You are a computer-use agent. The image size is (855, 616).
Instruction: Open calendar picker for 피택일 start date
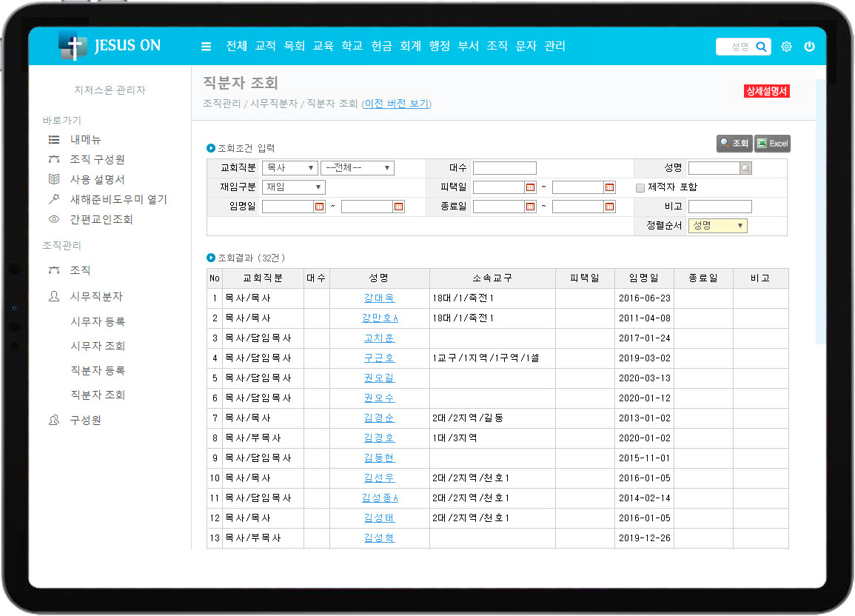coord(530,188)
